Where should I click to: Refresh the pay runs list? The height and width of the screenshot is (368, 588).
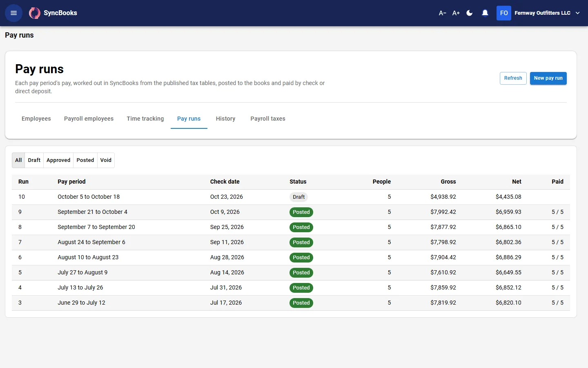pyautogui.click(x=513, y=78)
